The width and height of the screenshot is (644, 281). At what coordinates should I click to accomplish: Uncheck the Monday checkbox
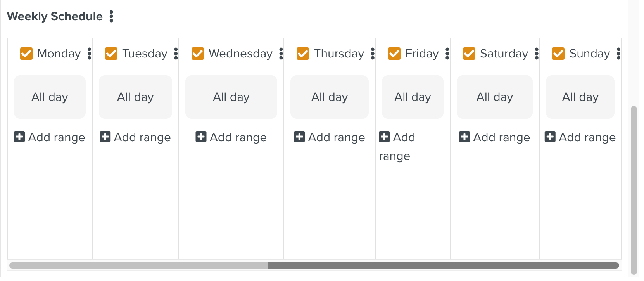(x=26, y=54)
